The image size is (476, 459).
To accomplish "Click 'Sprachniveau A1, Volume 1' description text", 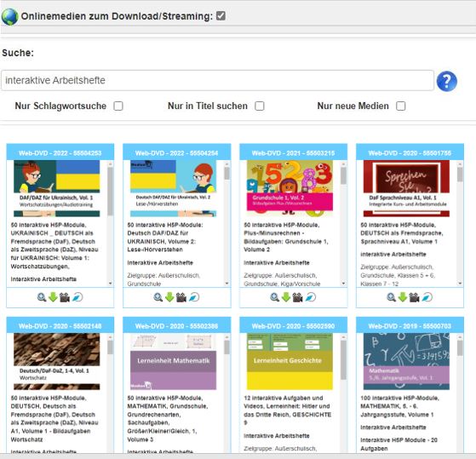I will (399, 242).
